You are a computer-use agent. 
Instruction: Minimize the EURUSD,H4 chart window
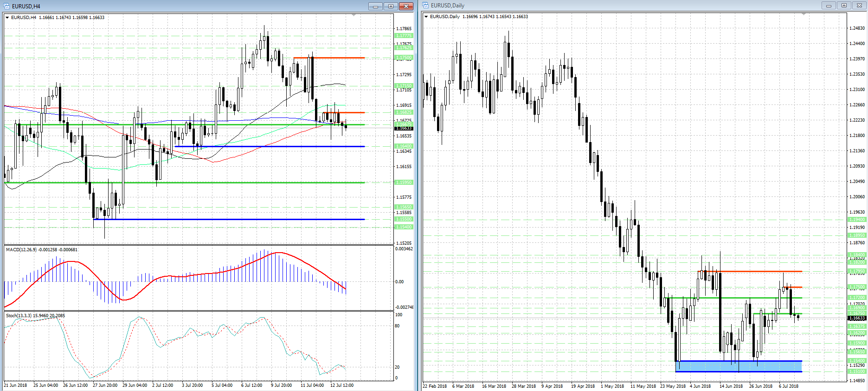click(x=375, y=6)
